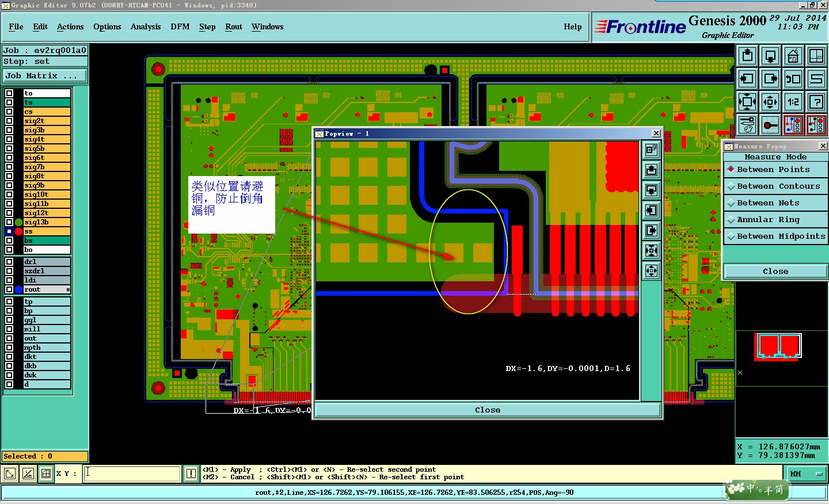This screenshot has width=829, height=504.
Task: Select Between Contours measure mode
Action: (775, 186)
